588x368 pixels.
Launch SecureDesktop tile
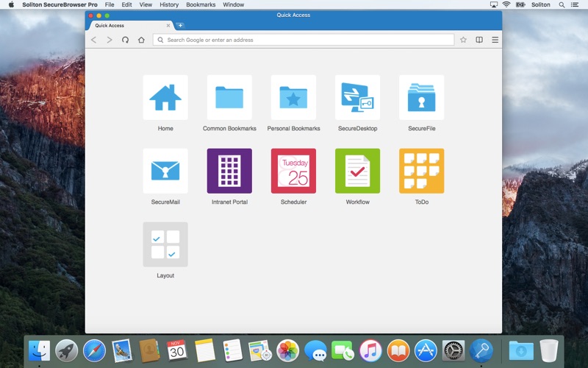358,97
